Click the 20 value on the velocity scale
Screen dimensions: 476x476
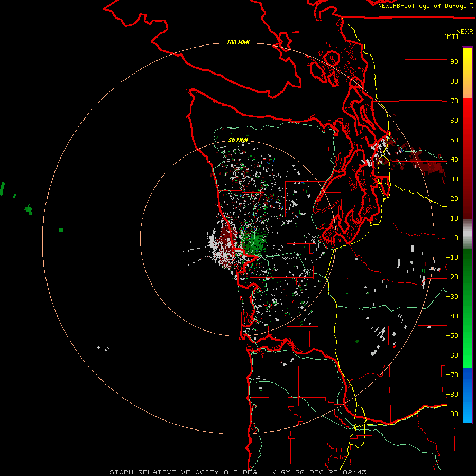pyautogui.click(x=454, y=199)
